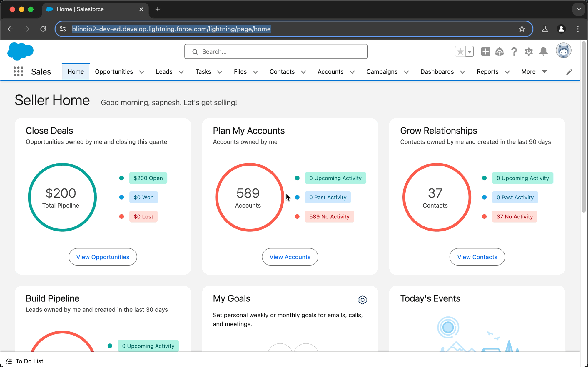
Task: Expand the Reports nav dropdown chevron
Action: click(507, 72)
